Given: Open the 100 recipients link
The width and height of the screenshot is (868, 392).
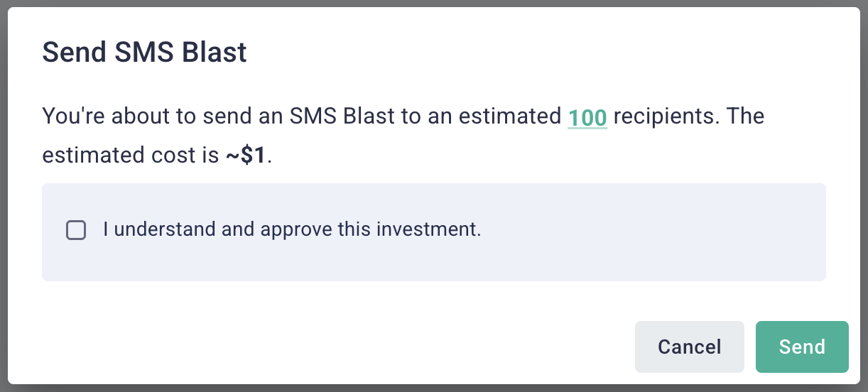Looking at the screenshot, I should click(587, 116).
